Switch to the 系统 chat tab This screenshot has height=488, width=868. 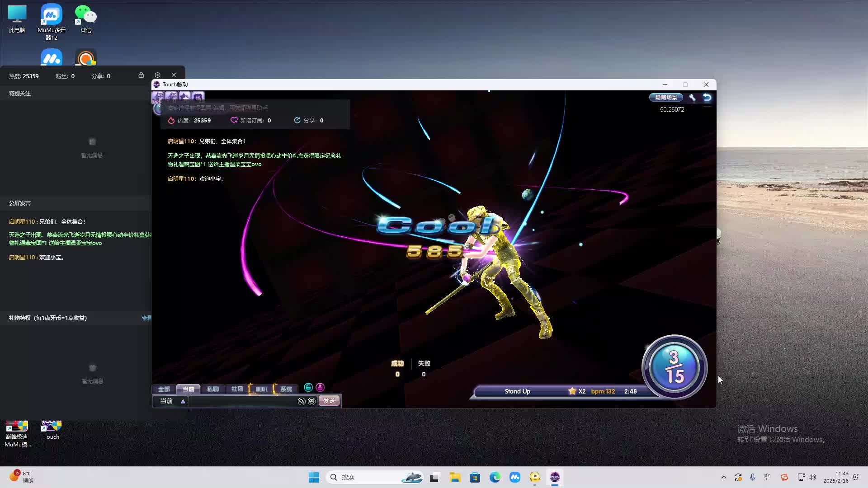click(286, 389)
